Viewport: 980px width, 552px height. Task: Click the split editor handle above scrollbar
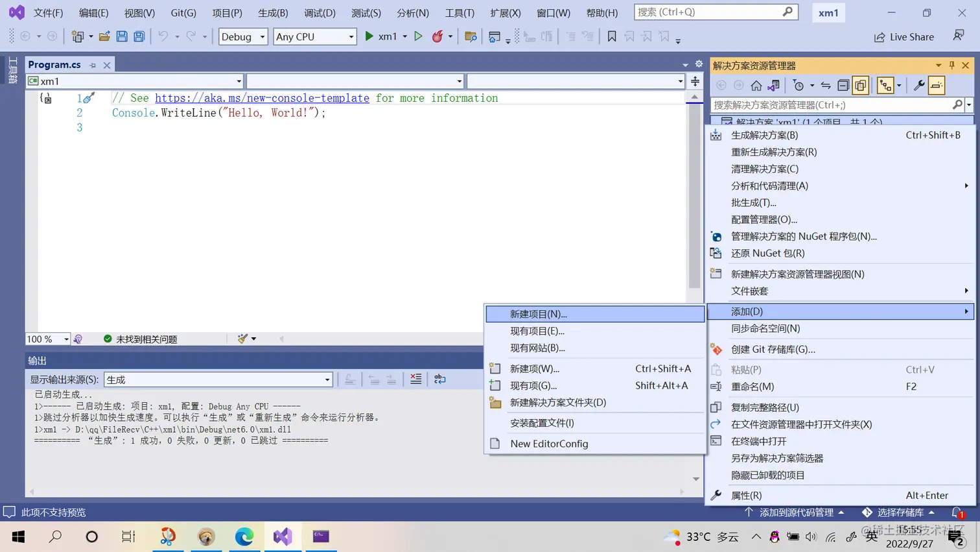(695, 81)
